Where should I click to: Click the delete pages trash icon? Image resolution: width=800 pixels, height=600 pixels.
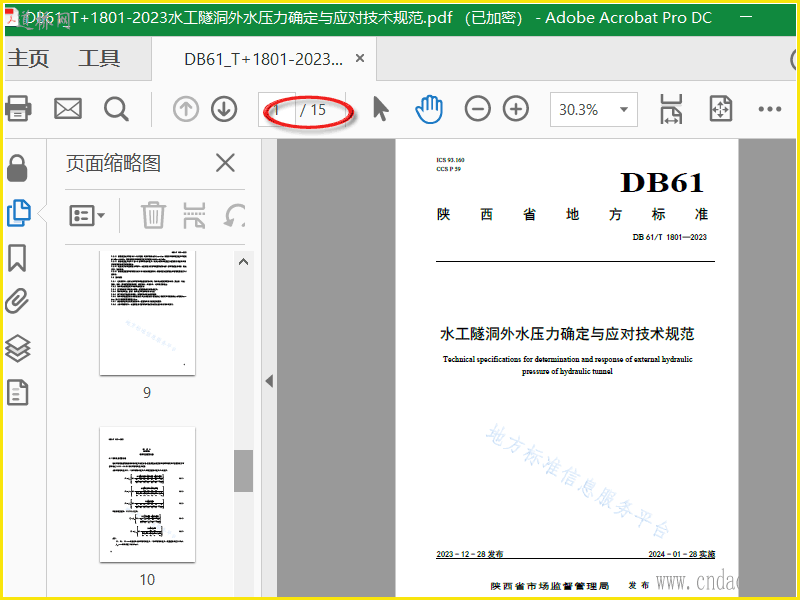[153, 215]
